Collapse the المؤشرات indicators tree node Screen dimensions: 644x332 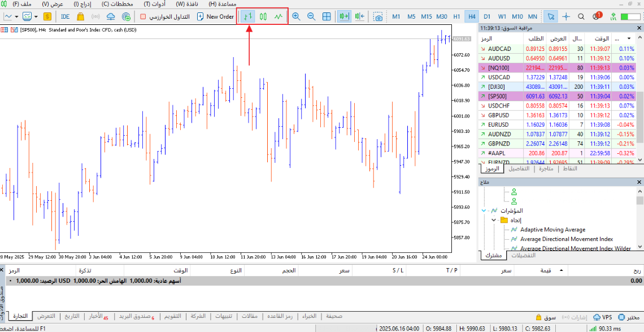pyautogui.click(x=484, y=210)
